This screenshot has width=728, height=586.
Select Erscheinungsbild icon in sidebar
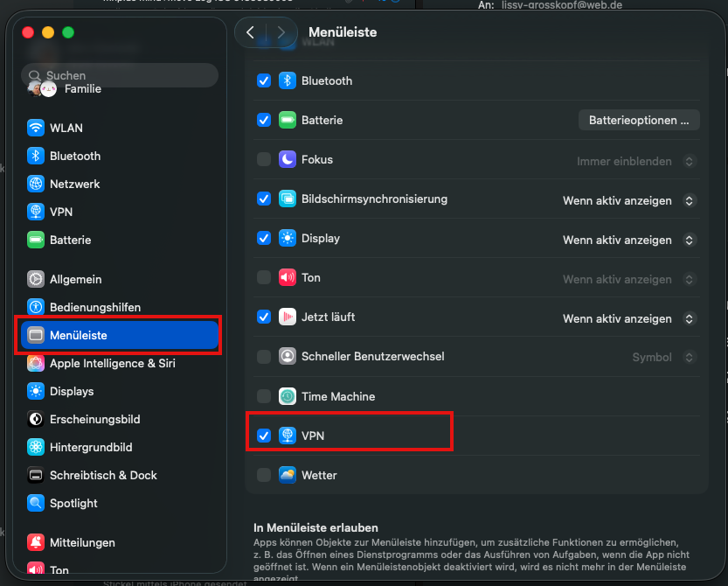coord(36,419)
